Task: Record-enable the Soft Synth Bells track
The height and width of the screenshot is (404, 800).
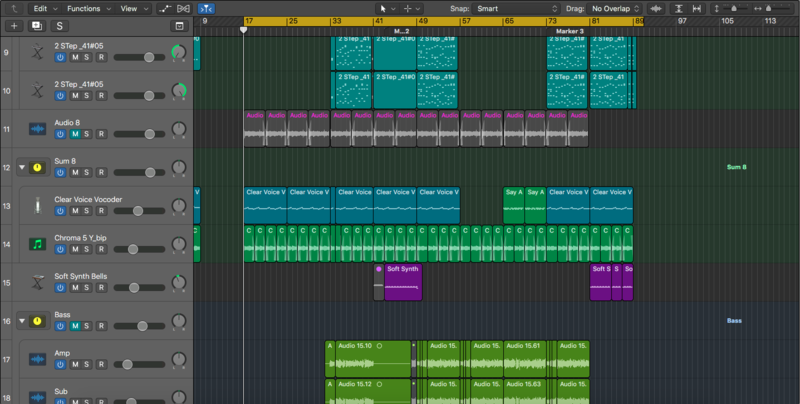Action: click(x=101, y=287)
